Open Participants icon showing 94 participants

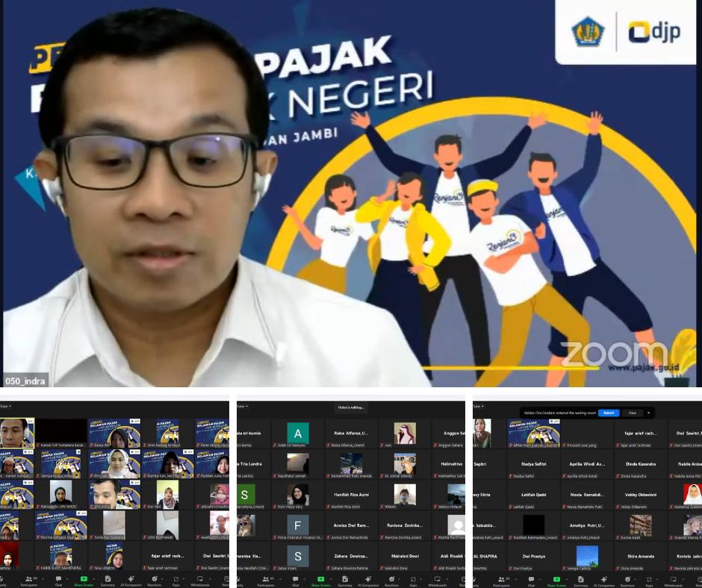(31, 579)
